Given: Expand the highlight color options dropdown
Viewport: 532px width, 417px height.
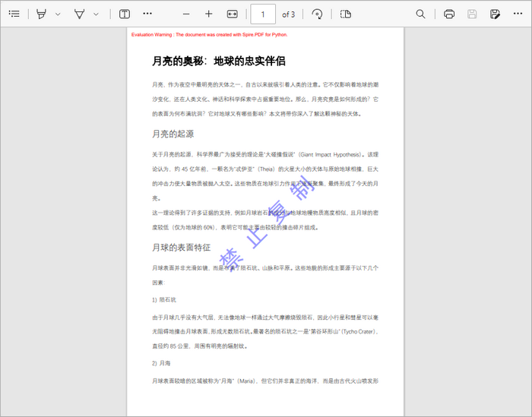Looking at the screenshot, I should (57, 14).
